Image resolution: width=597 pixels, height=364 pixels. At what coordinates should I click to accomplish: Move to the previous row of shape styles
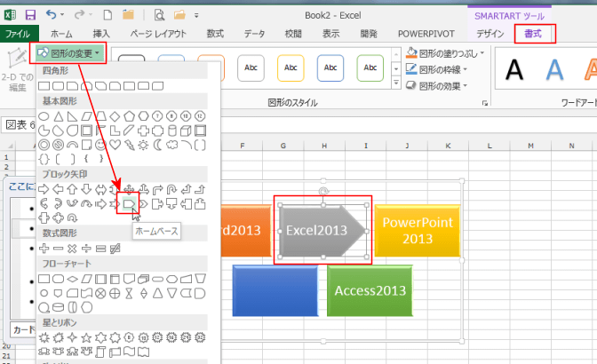pyautogui.click(x=396, y=54)
